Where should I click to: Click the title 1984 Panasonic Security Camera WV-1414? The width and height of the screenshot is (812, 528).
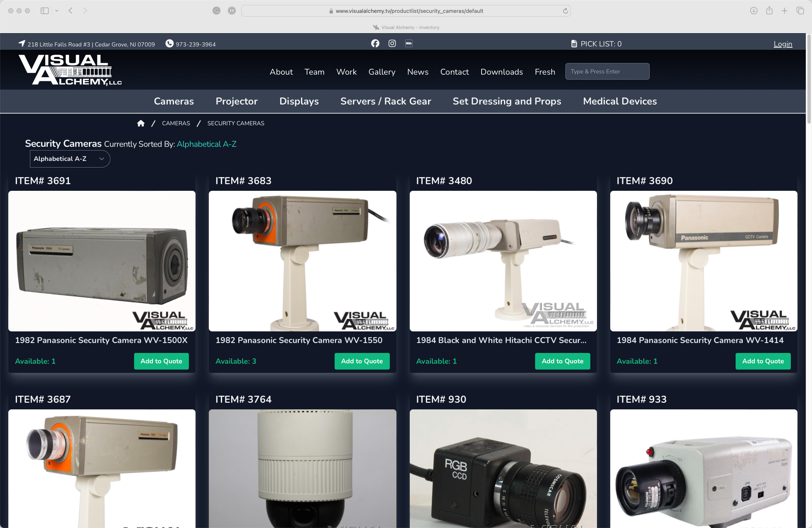coord(700,340)
